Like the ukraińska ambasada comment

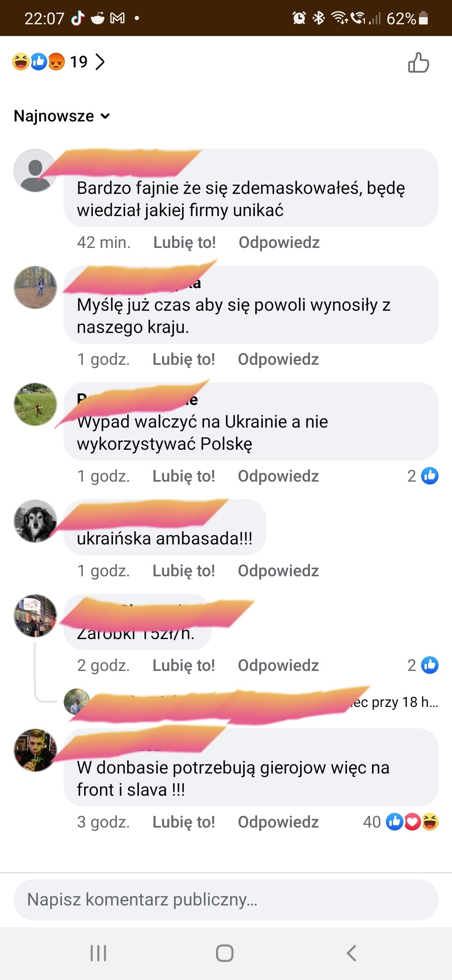point(184,571)
